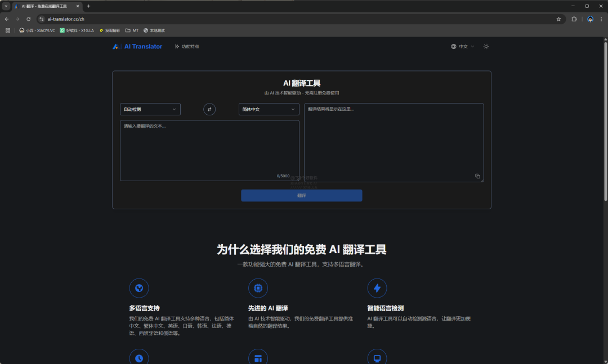Click the swap languages icon
Viewport: 608px width, 364px height.
209,109
